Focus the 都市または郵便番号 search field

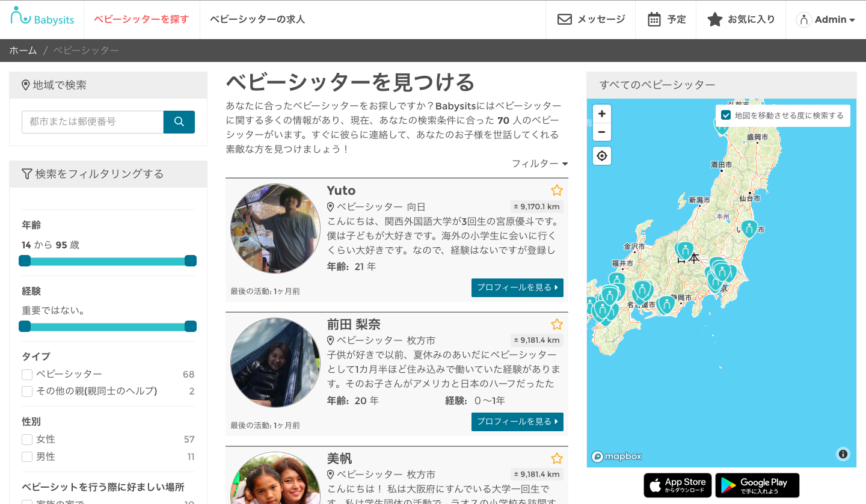click(x=93, y=121)
